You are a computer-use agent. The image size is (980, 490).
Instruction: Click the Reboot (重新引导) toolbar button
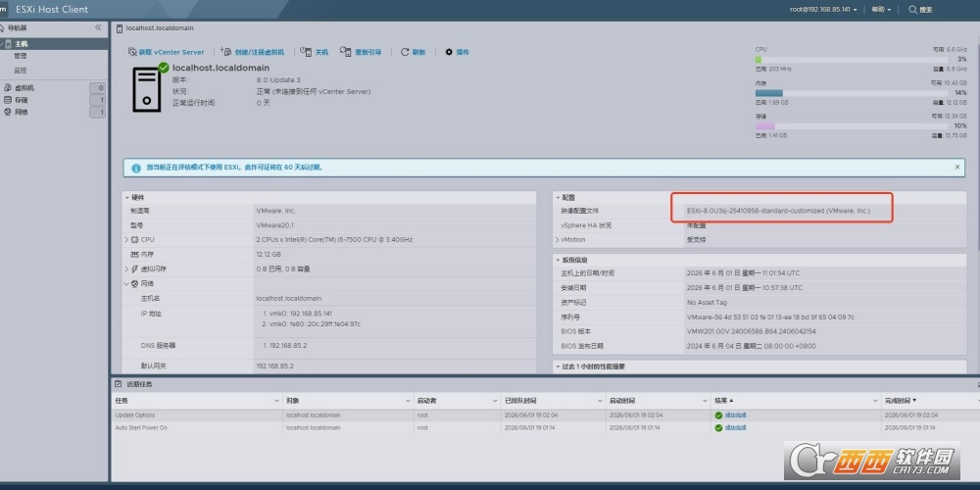361,52
